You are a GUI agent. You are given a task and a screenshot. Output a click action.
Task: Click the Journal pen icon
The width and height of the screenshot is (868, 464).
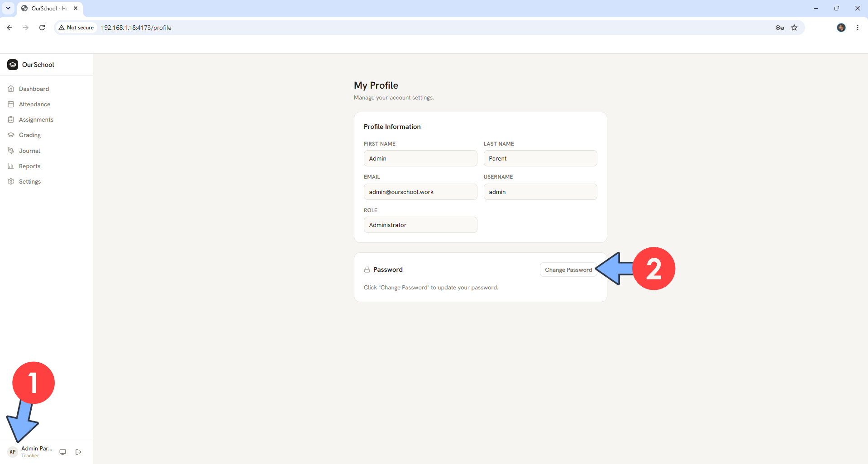(x=11, y=151)
